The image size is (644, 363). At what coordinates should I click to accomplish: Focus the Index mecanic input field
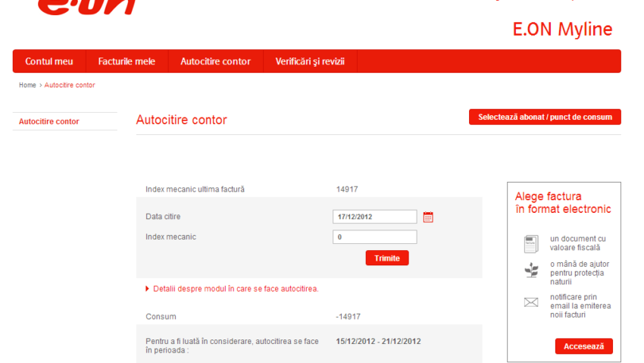click(x=374, y=237)
